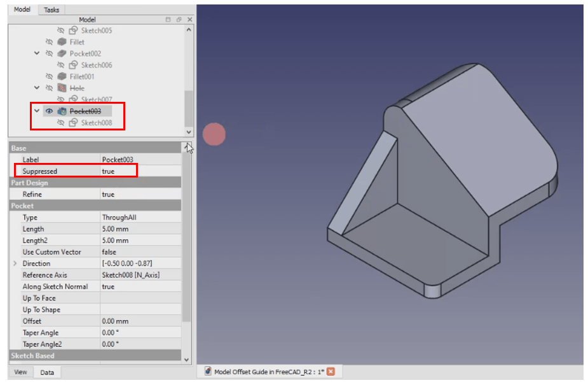Click the Sketch006 sketch icon
Viewport: 588px width, 385px height.
coord(74,66)
